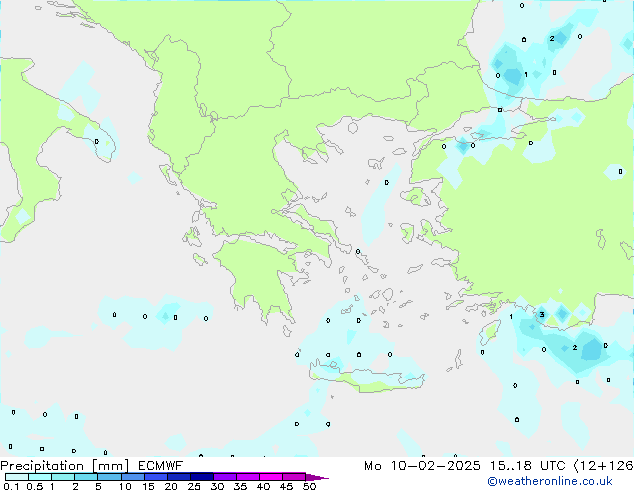634x490 pixels.
Task: Select the 2–5 mm legend swatch
Action: tap(86, 477)
